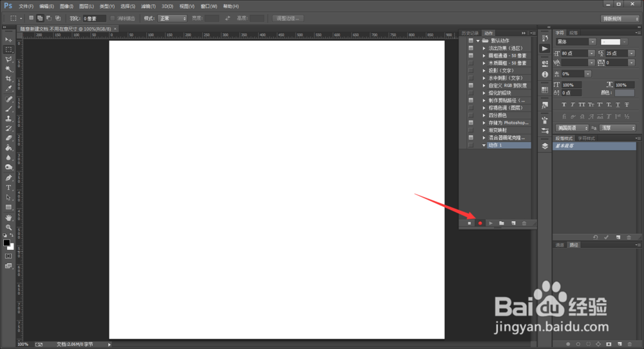Open the 文件(F) menu
This screenshot has width=644, height=349.
coord(26,6)
